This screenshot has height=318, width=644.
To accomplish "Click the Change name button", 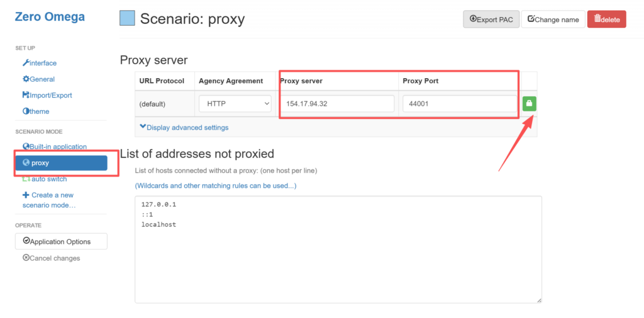I will pos(553,20).
